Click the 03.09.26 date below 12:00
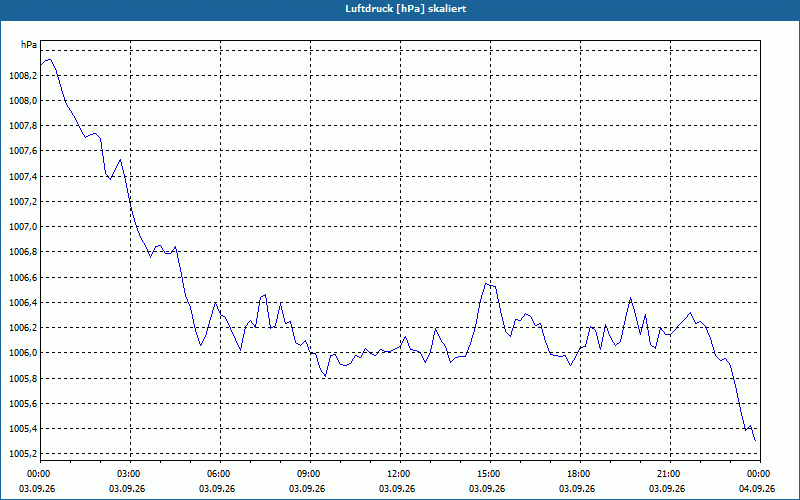The height and width of the screenshot is (500, 800). pos(397,489)
